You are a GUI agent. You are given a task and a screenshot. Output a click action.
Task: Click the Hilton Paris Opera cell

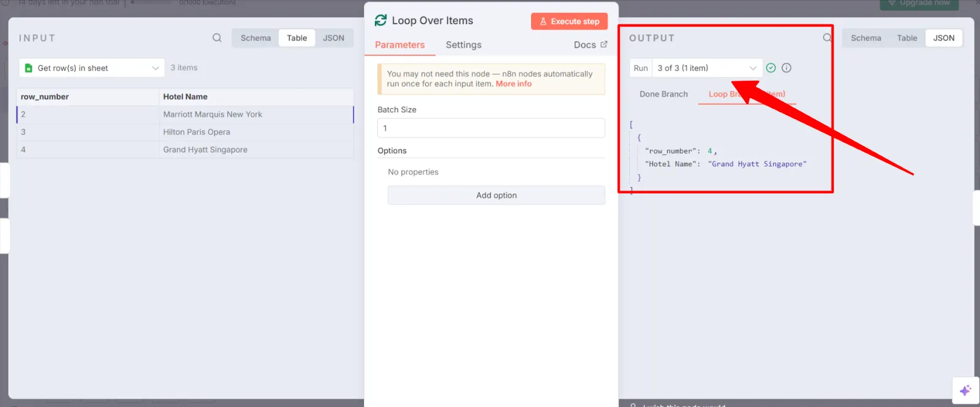pos(256,132)
